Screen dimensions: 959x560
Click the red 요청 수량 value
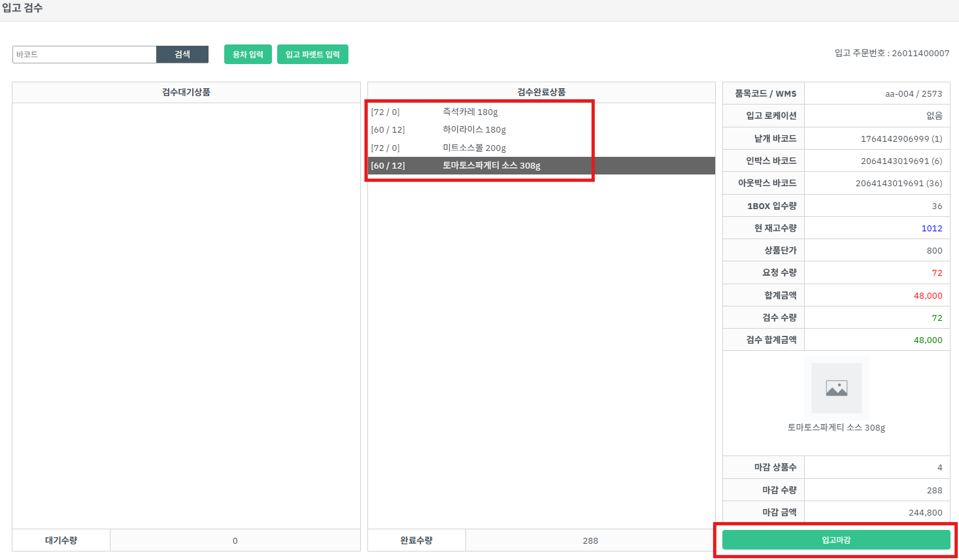pos(937,272)
